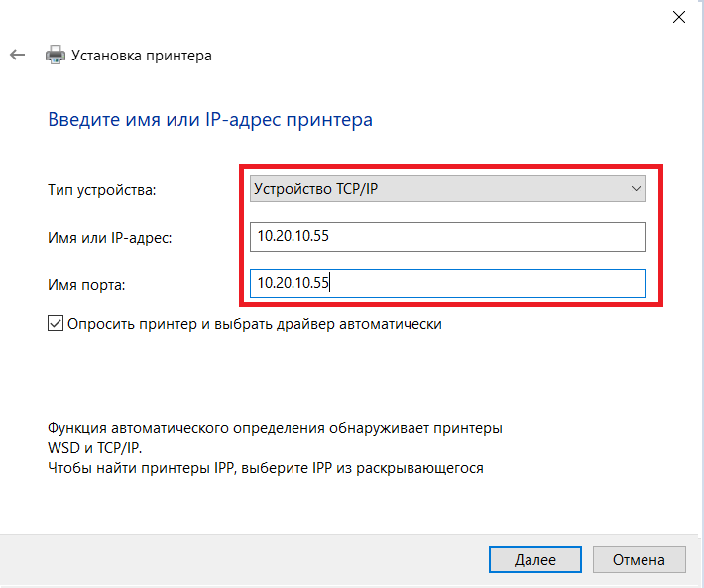This screenshot has width=704, height=588.
Task: Focus the 'Имя порта' text field
Action: click(x=448, y=285)
